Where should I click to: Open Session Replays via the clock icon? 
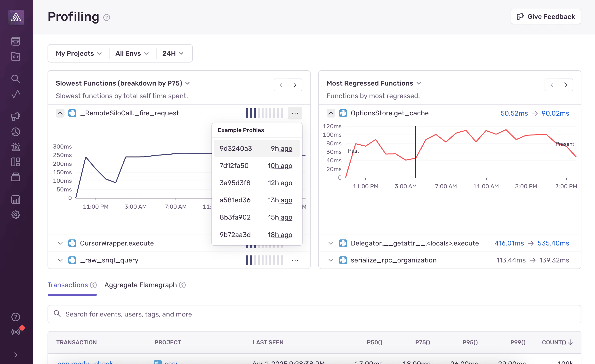tap(16, 132)
